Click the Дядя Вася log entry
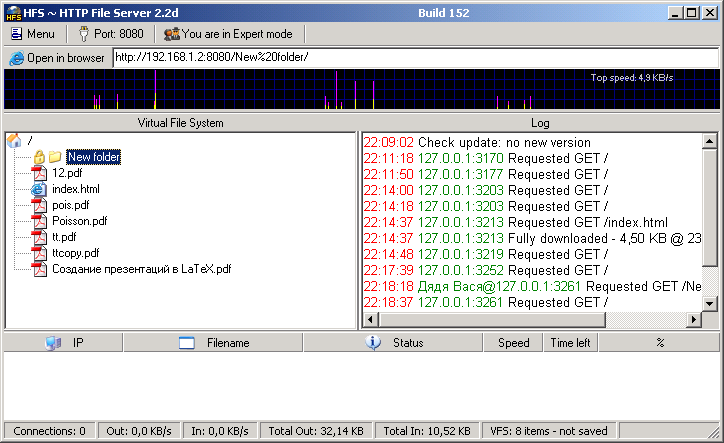This screenshot has width=724, height=443. click(532, 286)
